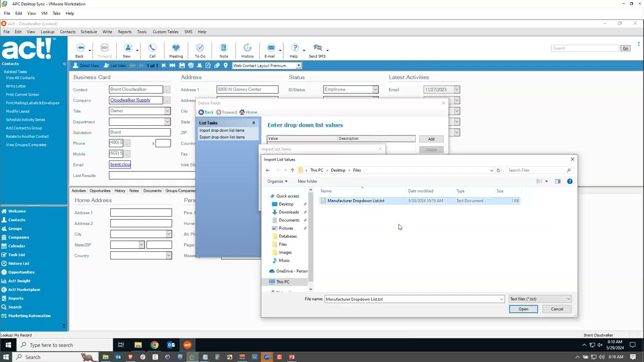Switch to List View
Viewport: 644px width, 362px height.
click(x=115, y=66)
